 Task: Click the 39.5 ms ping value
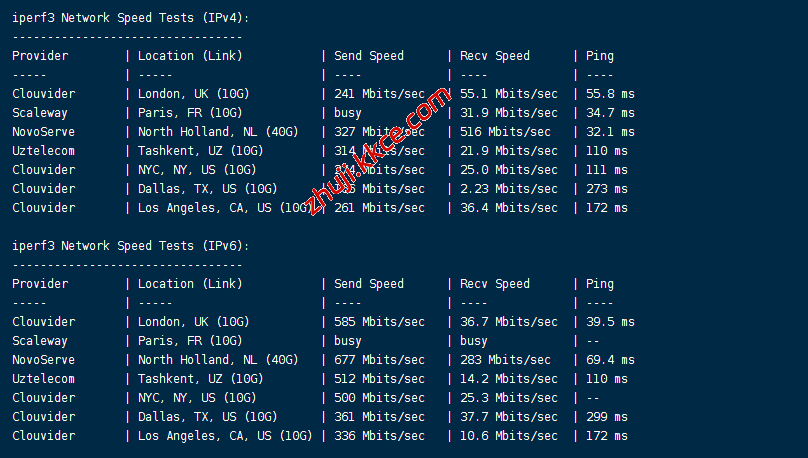(610, 322)
